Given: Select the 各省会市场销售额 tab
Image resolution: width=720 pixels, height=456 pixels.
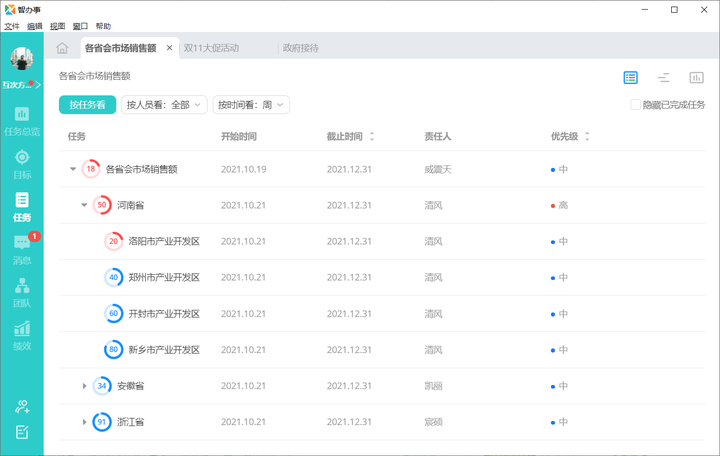Looking at the screenshot, I should click(121, 48).
